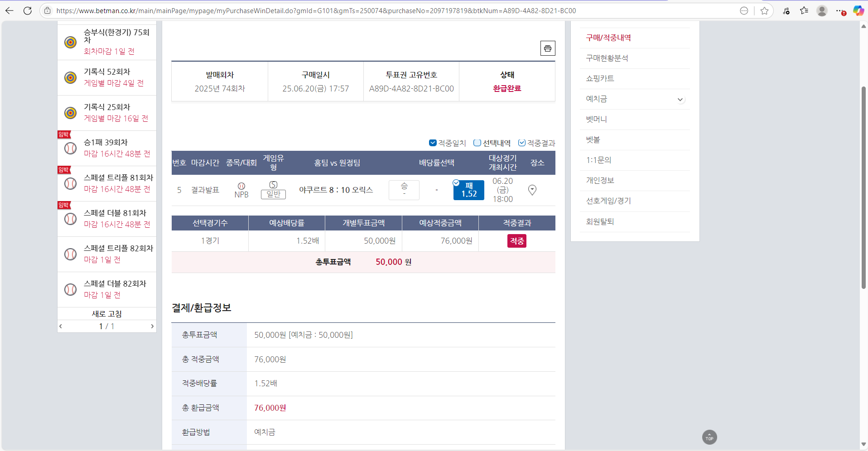868x451 pixels.
Task: Click the print icon above purchase table
Action: pos(547,48)
